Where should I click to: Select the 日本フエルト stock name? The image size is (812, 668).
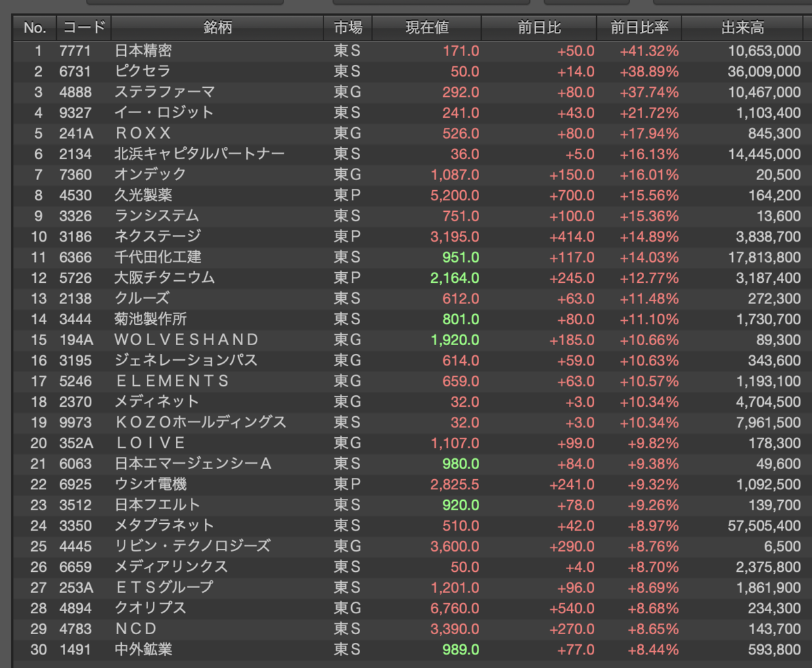[158, 505]
